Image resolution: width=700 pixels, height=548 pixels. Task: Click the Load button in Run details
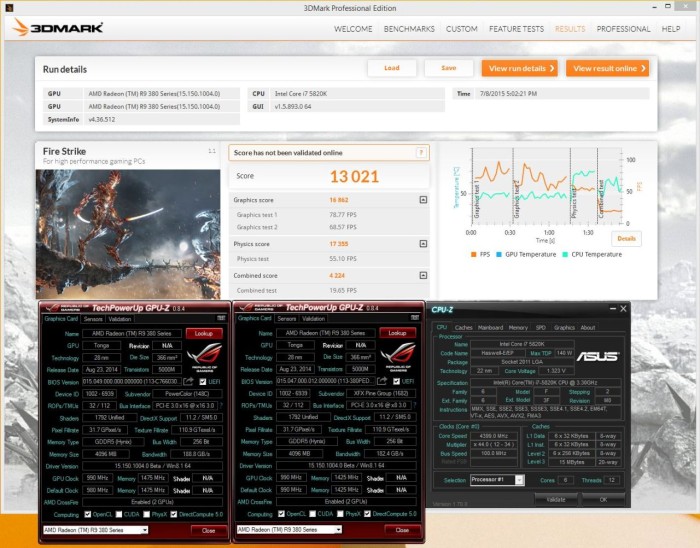(392, 68)
